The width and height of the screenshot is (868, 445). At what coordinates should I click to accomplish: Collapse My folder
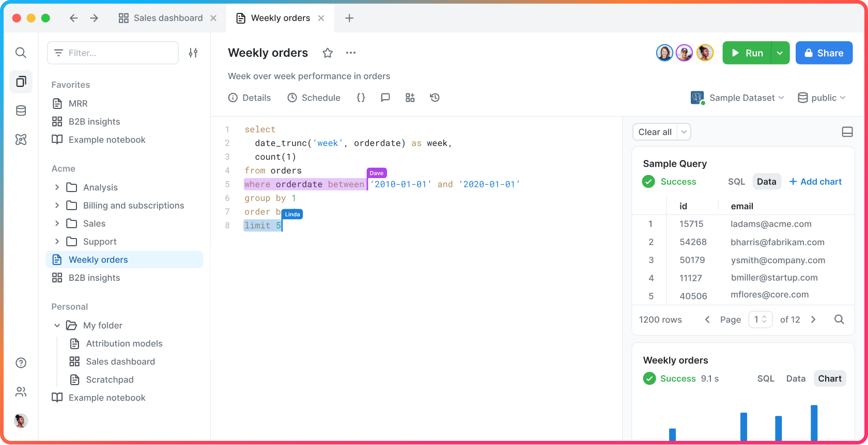tap(57, 325)
